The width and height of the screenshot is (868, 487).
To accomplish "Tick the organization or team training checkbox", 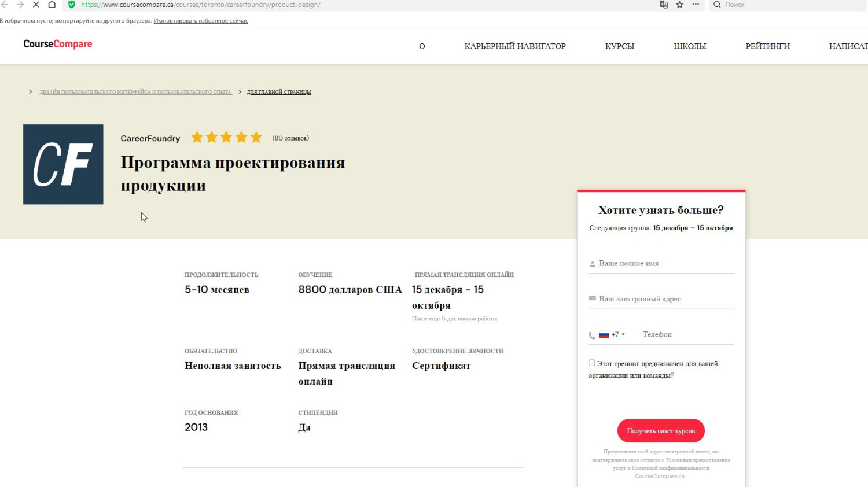I will [x=592, y=363].
